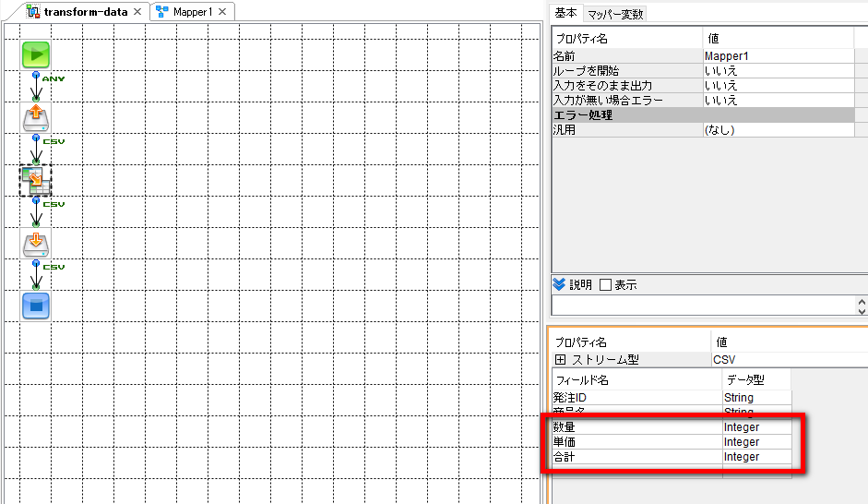This screenshot has width=868, height=504.
Task: Switch to the Mapper1 tab
Action: pyautogui.click(x=192, y=12)
